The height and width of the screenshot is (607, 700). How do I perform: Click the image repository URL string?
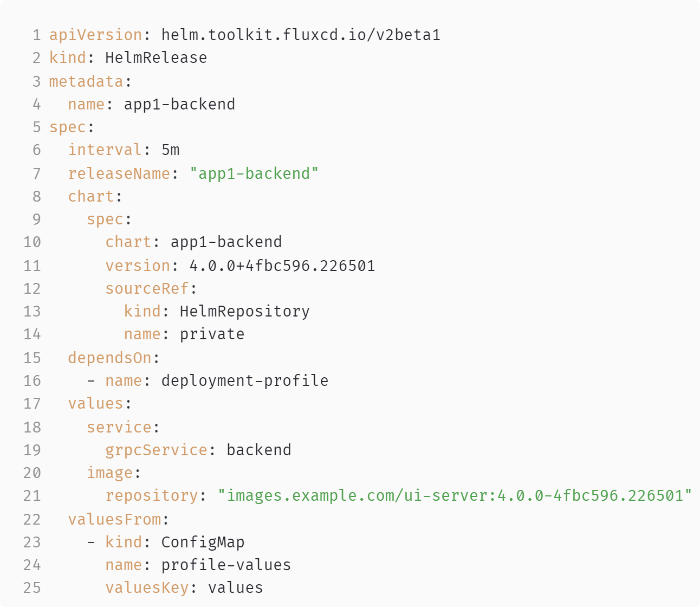[455, 495]
